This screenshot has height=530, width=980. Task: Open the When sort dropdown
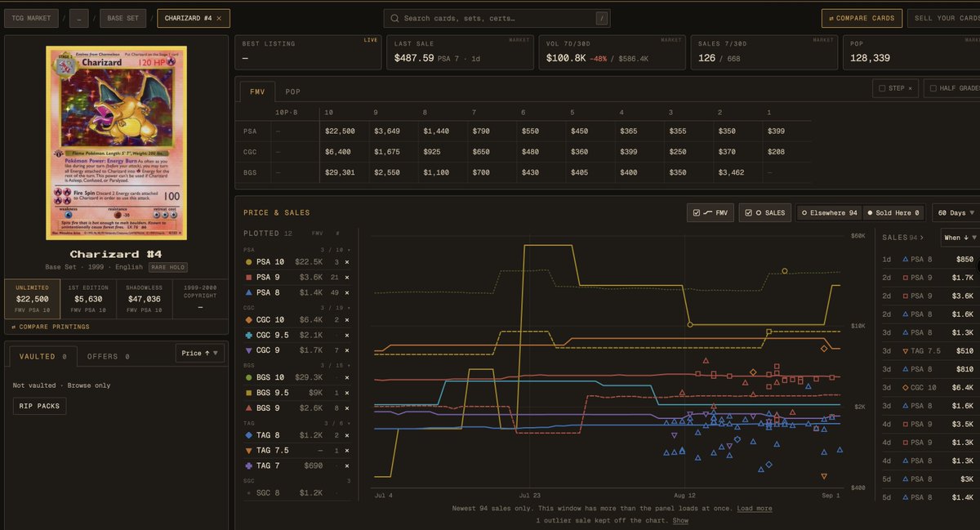pyautogui.click(x=959, y=238)
